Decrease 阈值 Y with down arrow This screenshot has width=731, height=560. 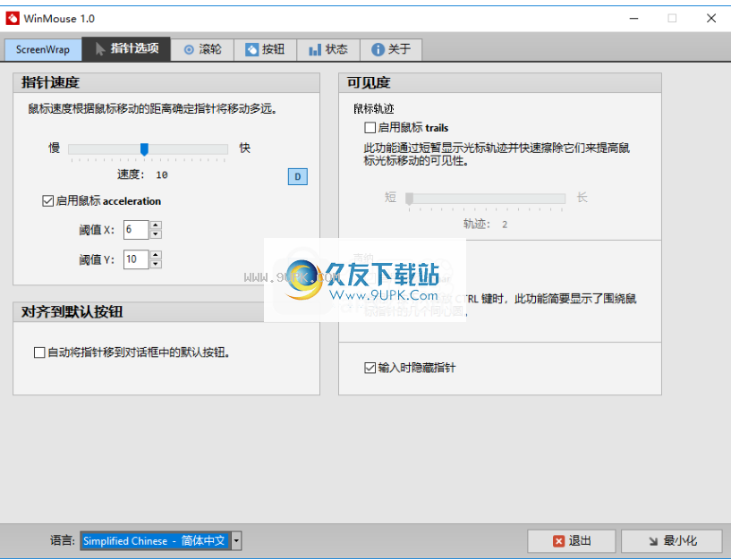[x=156, y=264]
